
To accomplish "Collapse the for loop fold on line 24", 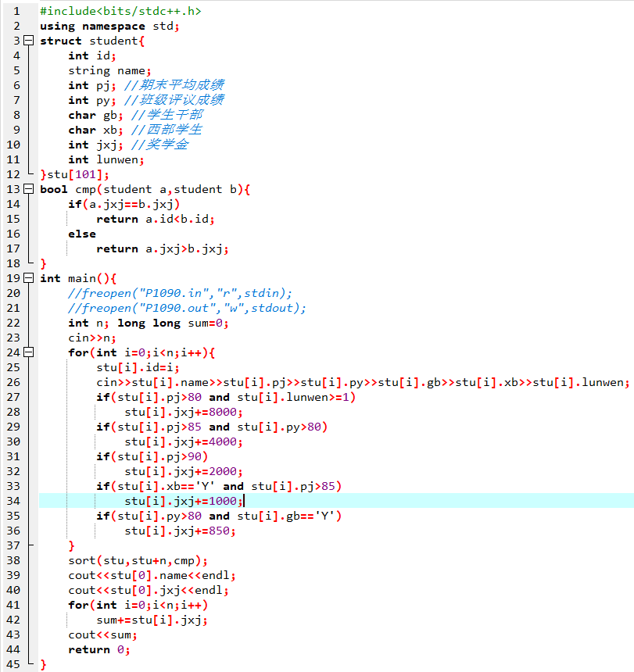I will coord(29,352).
